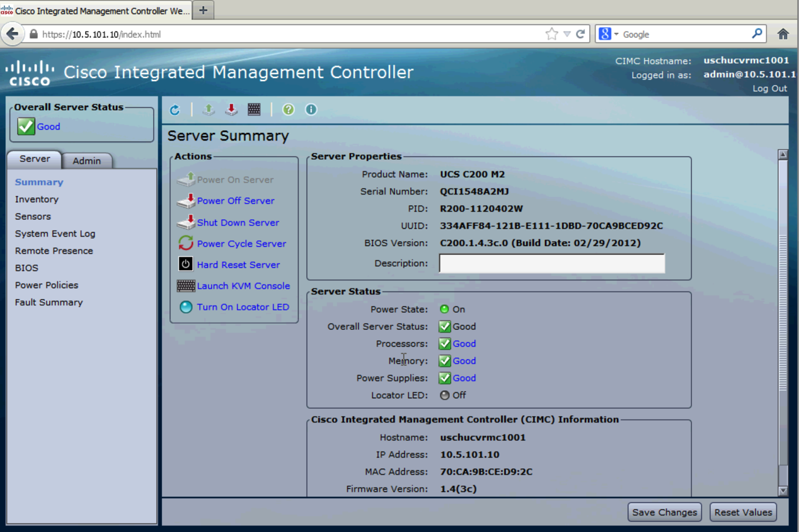The image size is (799, 532).
Task: Click the Description text field
Action: click(552, 263)
